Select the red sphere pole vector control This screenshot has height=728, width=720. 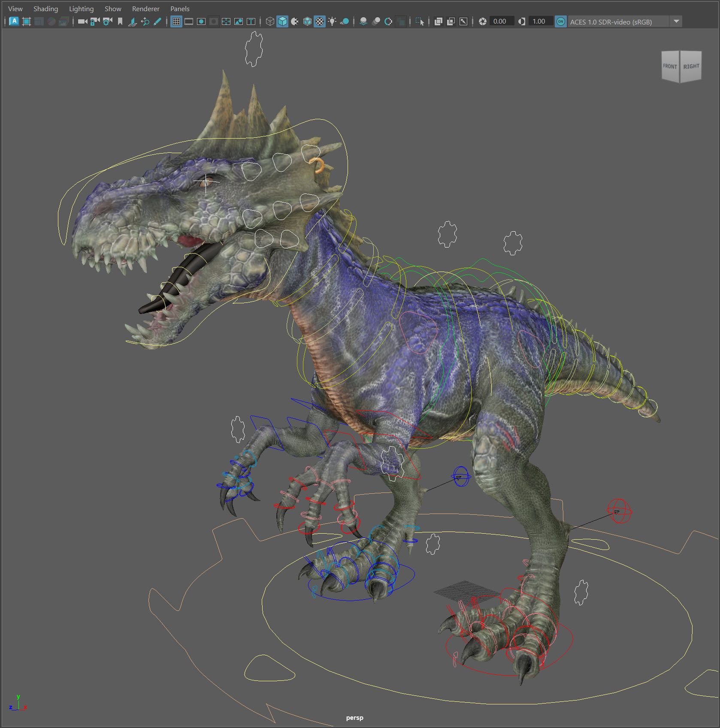619,511
